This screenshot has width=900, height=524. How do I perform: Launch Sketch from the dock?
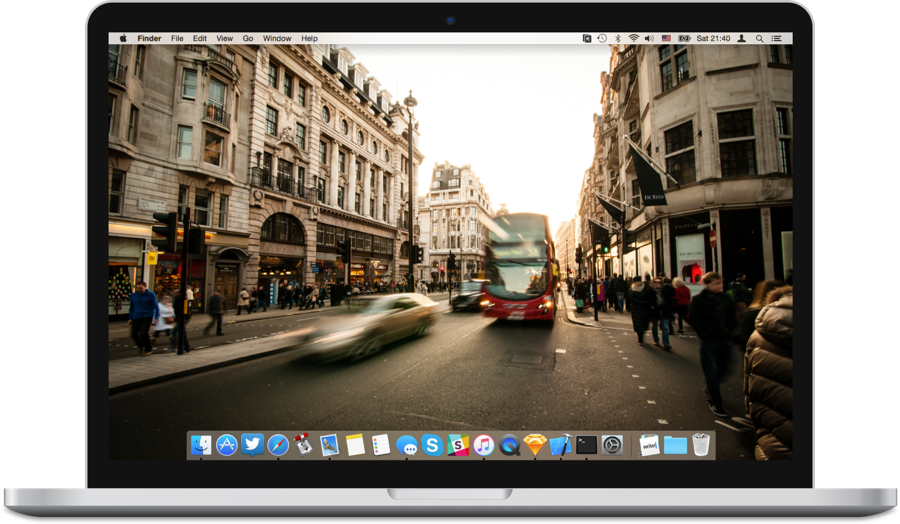click(535, 445)
